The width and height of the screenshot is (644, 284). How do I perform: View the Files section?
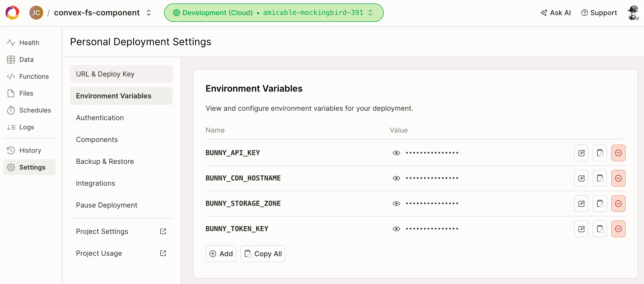pos(26,93)
